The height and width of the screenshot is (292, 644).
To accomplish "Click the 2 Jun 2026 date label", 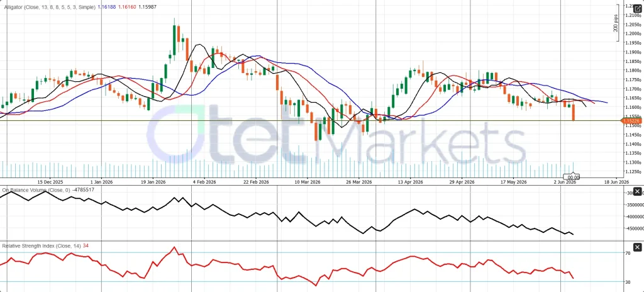I will point(565,182).
